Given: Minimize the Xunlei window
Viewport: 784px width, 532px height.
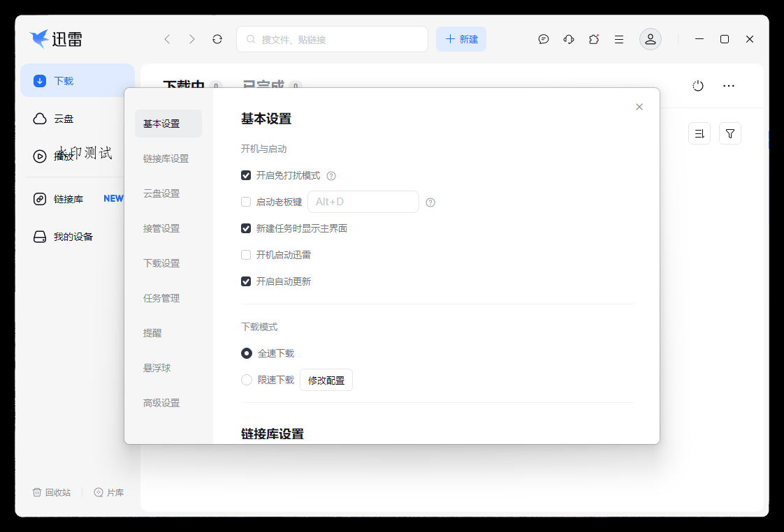Looking at the screenshot, I should [699, 39].
